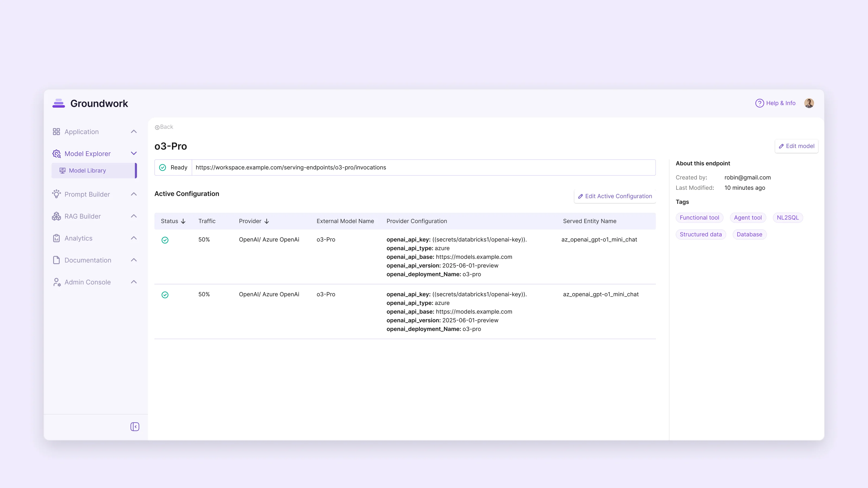Screen dimensions: 868x488
Task: Click the Agent tool tag
Action: tap(748, 217)
